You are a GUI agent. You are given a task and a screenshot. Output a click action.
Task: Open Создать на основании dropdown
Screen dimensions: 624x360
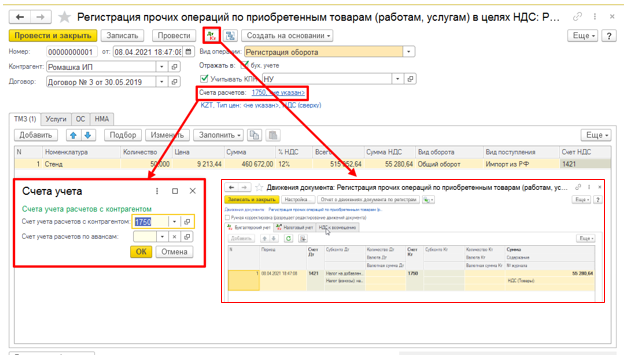287,35
